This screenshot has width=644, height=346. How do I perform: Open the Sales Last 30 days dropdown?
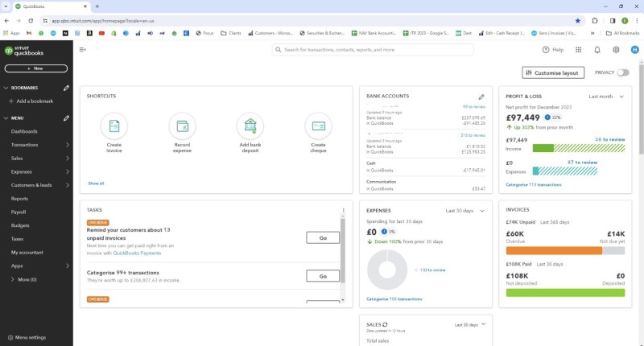470,324
